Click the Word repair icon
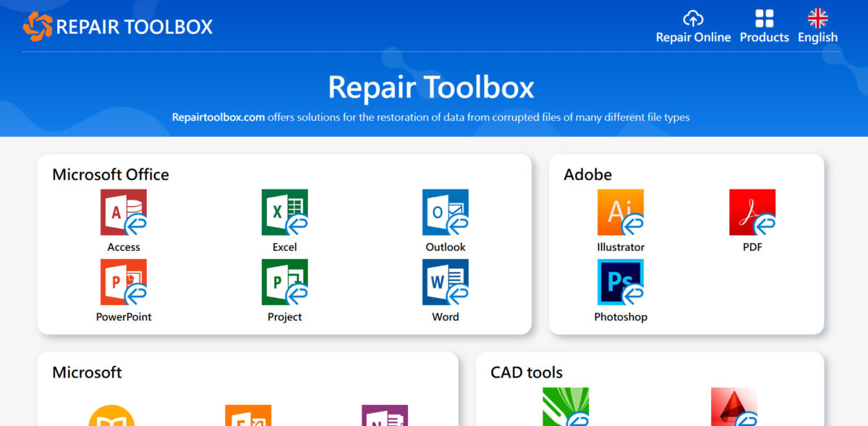868x426 pixels. tap(445, 284)
